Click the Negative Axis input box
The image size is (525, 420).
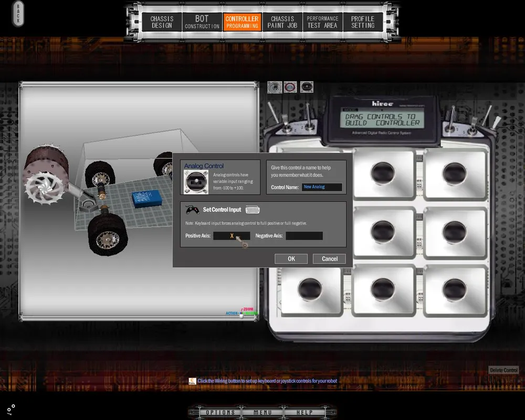coord(304,236)
